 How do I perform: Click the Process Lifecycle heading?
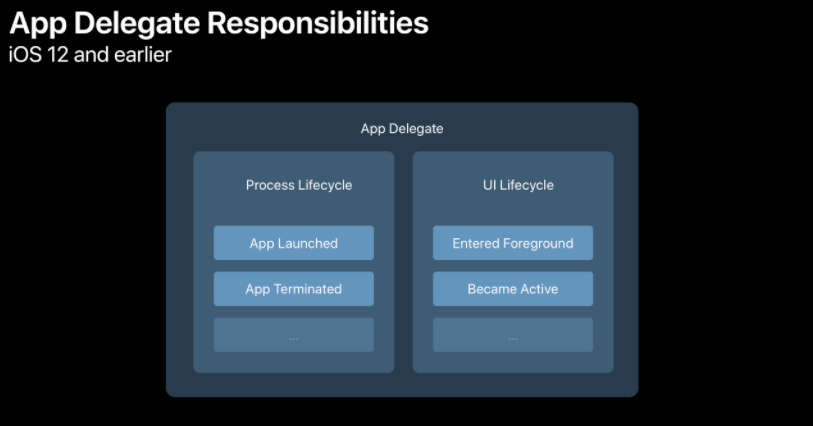[x=299, y=185]
